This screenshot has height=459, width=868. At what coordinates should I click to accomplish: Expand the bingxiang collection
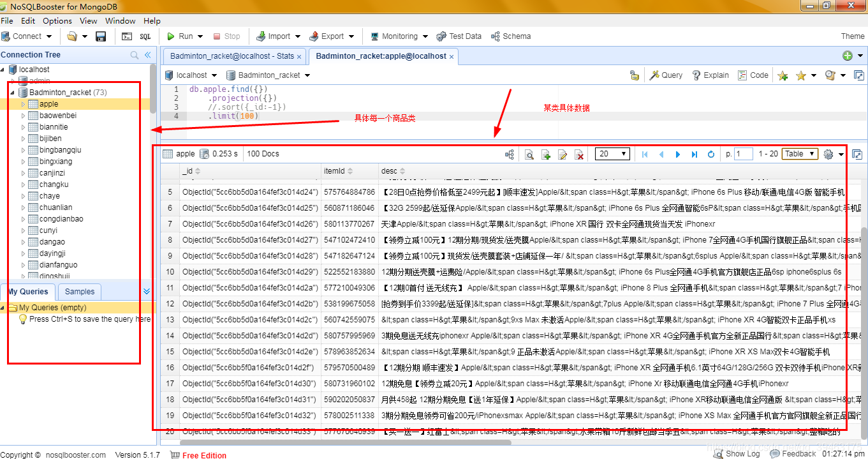pos(24,162)
